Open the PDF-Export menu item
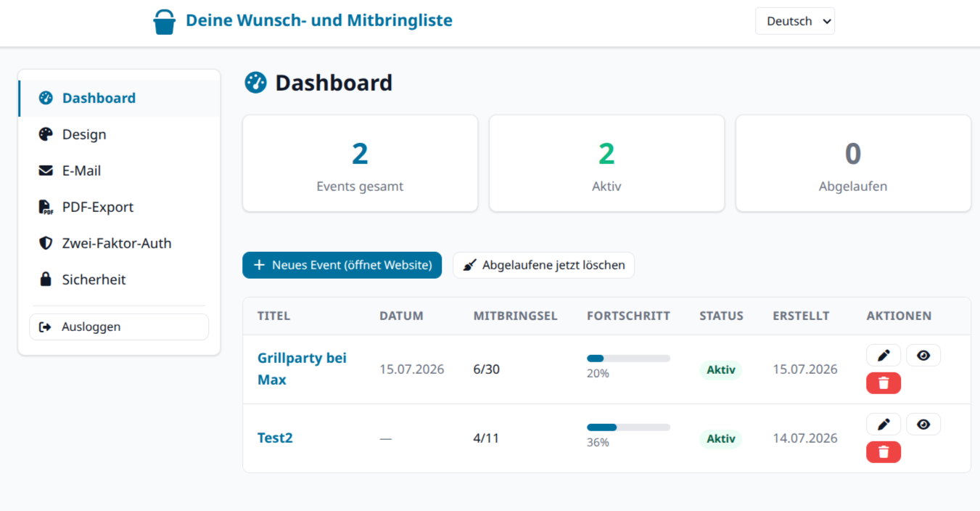980x511 pixels. click(x=120, y=207)
